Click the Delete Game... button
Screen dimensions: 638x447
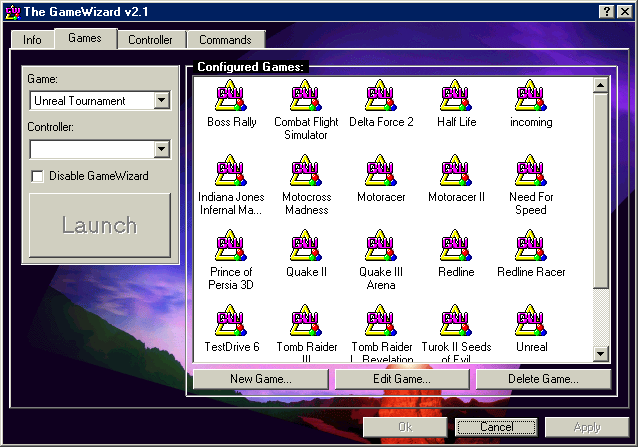coord(543,379)
